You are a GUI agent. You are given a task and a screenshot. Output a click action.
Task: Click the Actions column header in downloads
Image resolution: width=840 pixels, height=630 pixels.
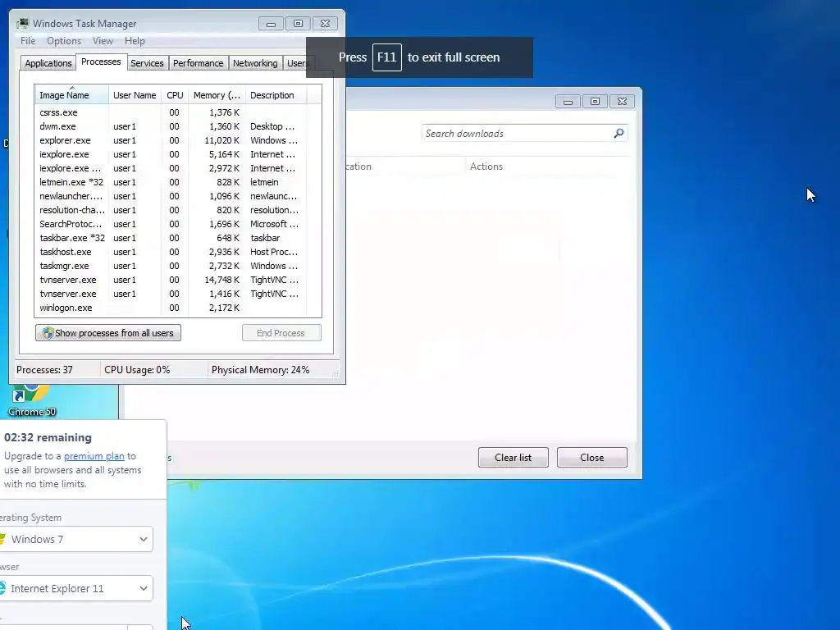(486, 167)
